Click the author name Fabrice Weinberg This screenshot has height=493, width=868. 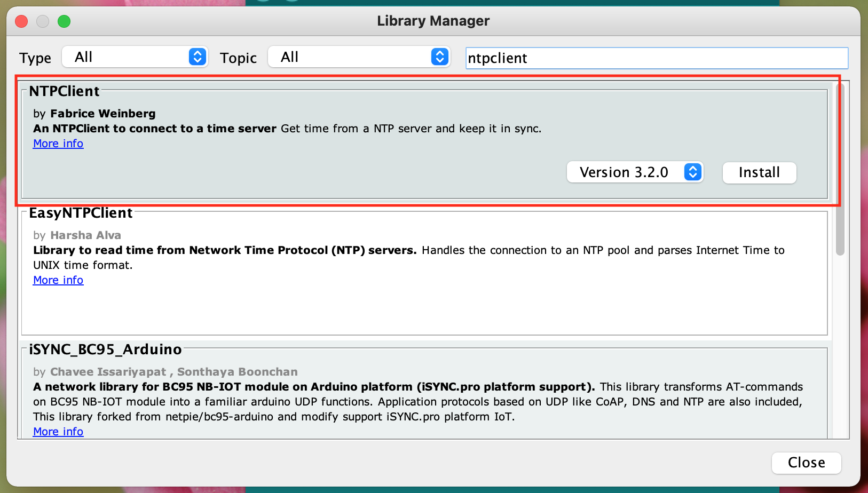(102, 114)
